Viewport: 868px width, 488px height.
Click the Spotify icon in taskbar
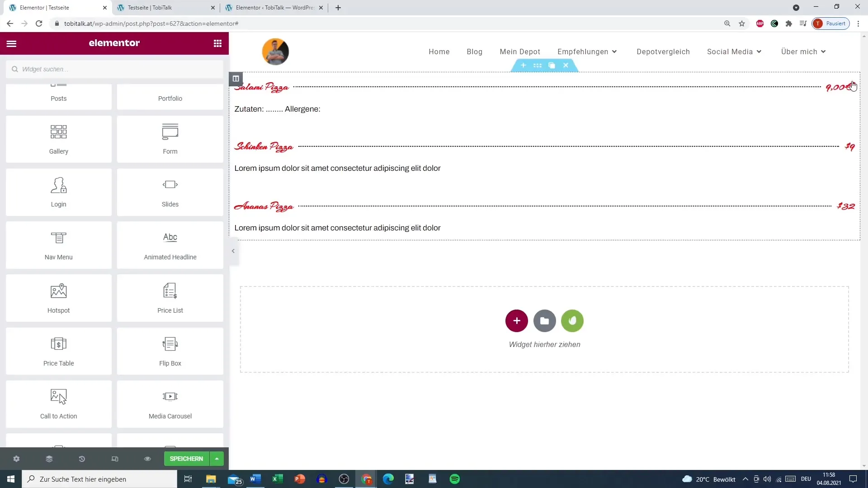pos(455,479)
